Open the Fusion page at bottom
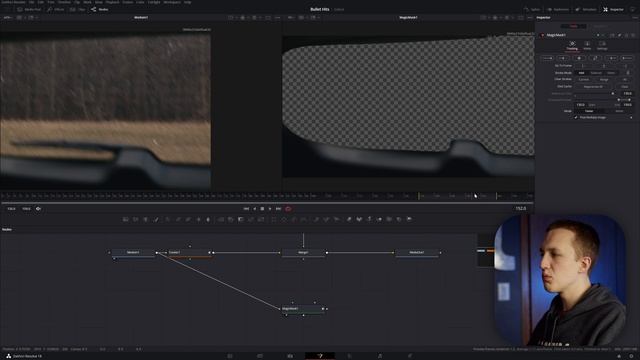The image size is (640, 360). pyautogui.click(x=320, y=356)
